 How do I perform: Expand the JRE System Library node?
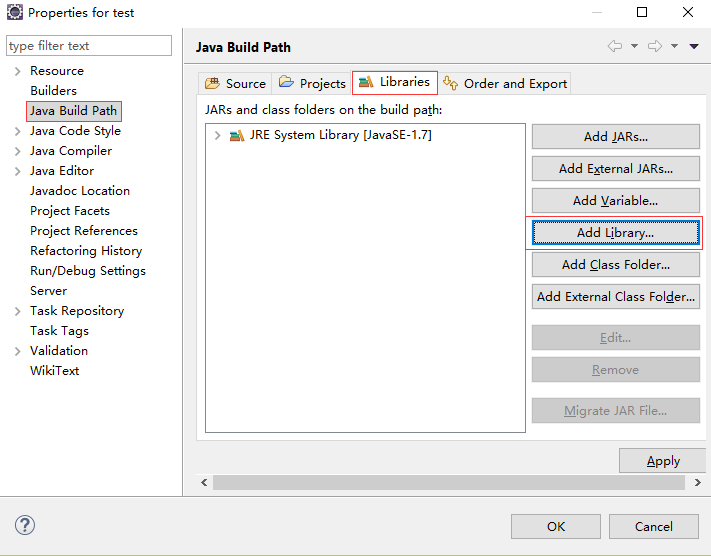(x=218, y=135)
